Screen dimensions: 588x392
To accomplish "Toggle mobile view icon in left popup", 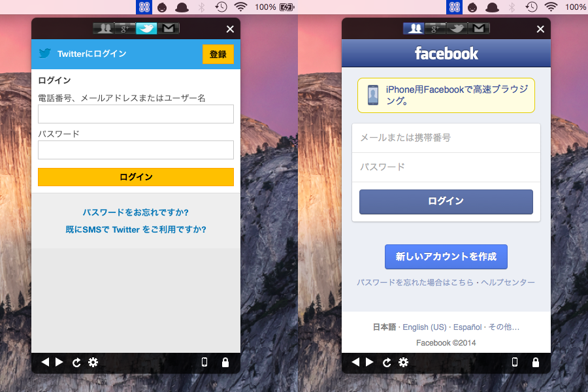I will pos(204,362).
